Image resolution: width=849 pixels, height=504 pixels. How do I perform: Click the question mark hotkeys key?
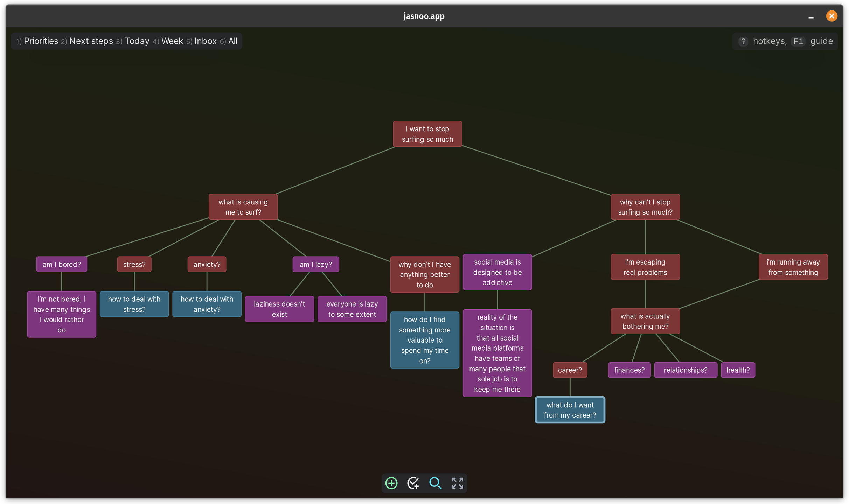[x=743, y=41]
